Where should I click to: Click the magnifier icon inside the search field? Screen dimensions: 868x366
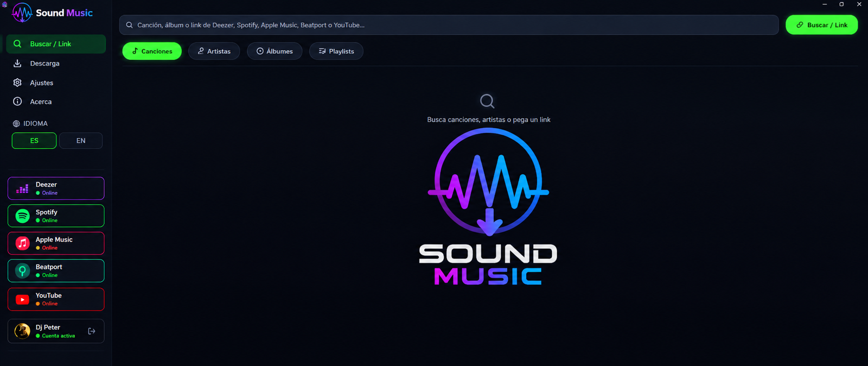coord(129,25)
